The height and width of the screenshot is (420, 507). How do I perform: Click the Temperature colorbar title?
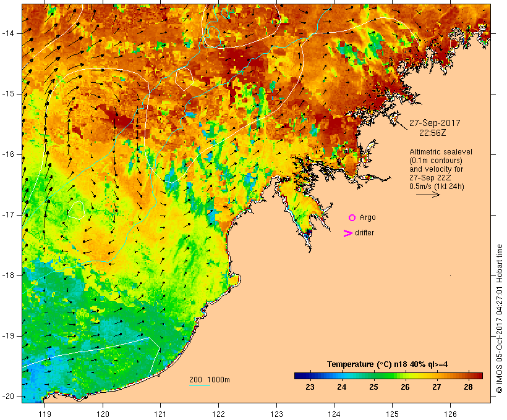point(388,364)
